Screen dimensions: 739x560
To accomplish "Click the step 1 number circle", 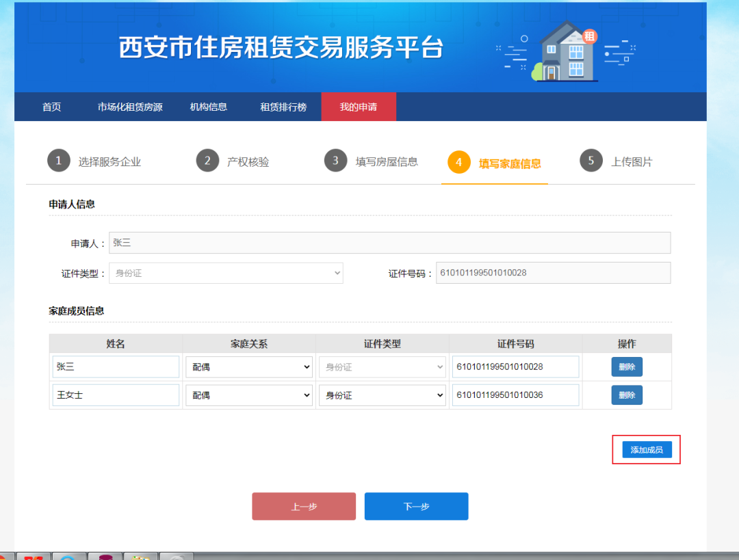I will [x=59, y=161].
